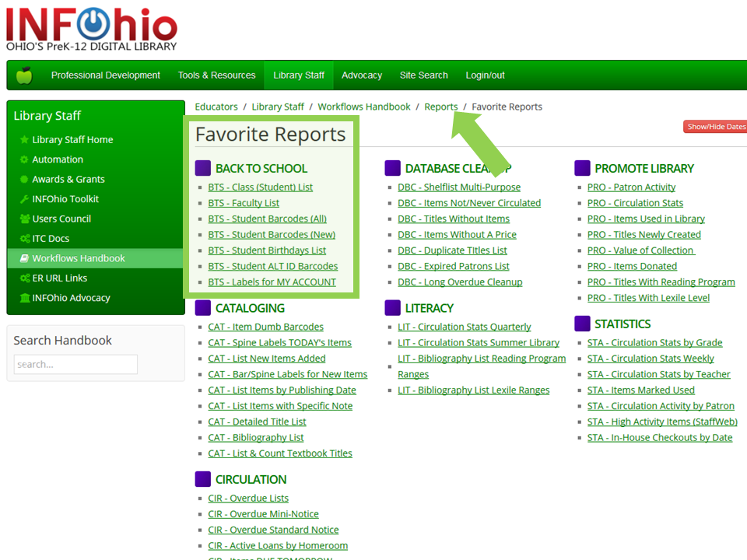Click the Search Handbook input field
747x560 pixels.
pos(75,364)
